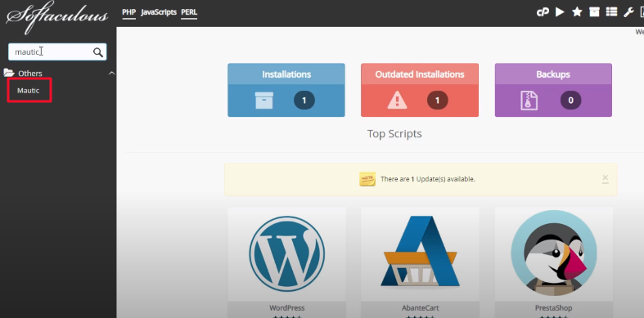Open the wrench settings icon

click(628, 12)
